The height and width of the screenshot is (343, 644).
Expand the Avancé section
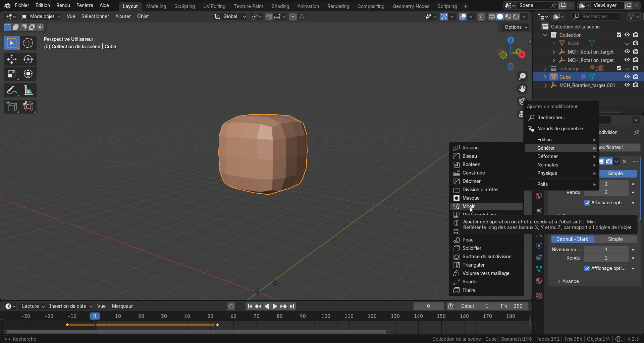pos(570,281)
